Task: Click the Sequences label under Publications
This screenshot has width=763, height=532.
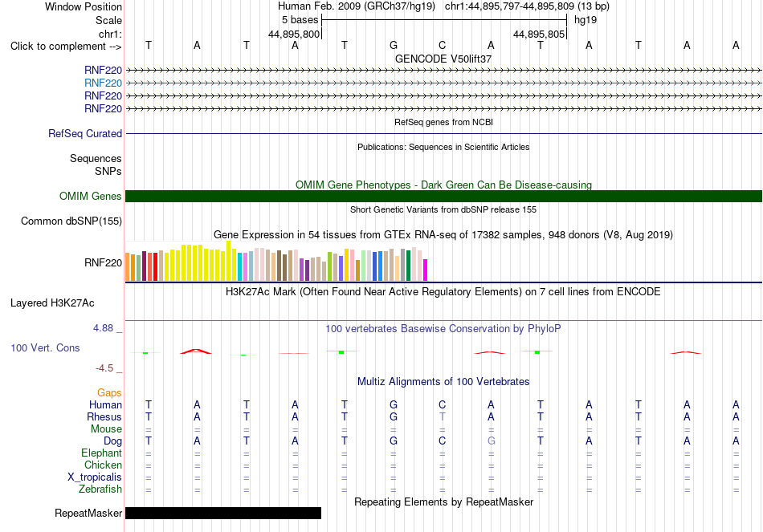Action: (x=96, y=159)
